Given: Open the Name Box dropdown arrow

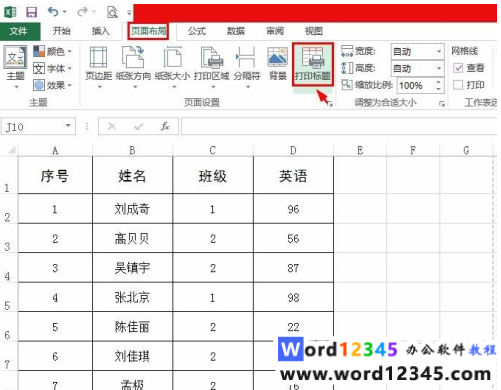Looking at the screenshot, I should point(68,126).
